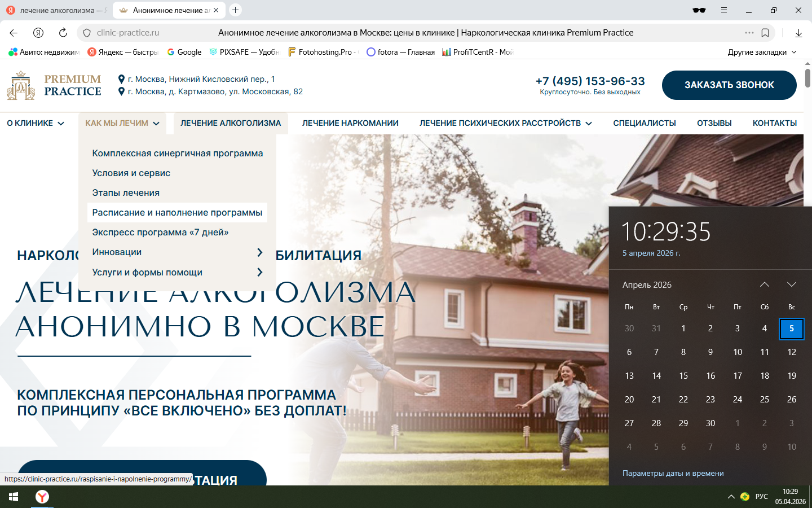Viewport: 812px width, 508px height.
Task: Expand the 'Услуги и формы помощи' submenu arrow
Action: click(x=260, y=272)
